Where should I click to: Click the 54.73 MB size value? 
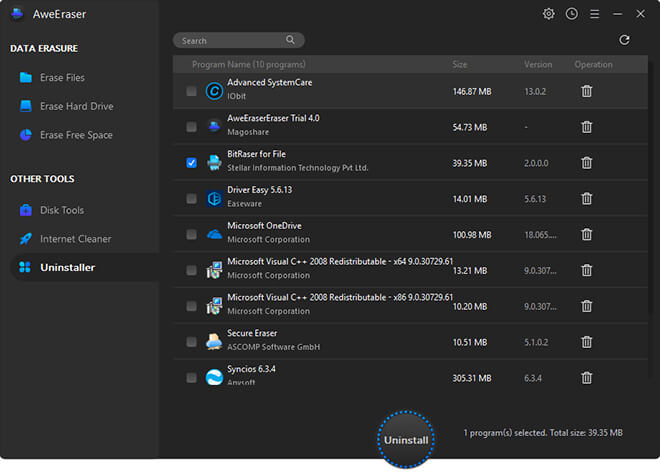click(x=470, y=127)
